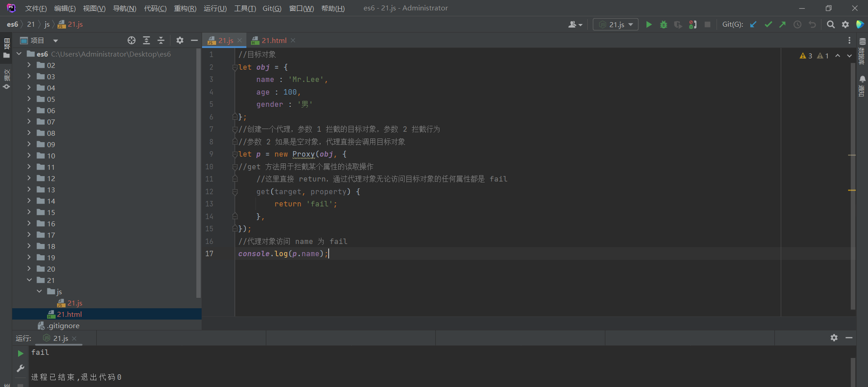Expand folder 10 in tree
Viewport: 868px width, 387px height.
pos(29,155)
